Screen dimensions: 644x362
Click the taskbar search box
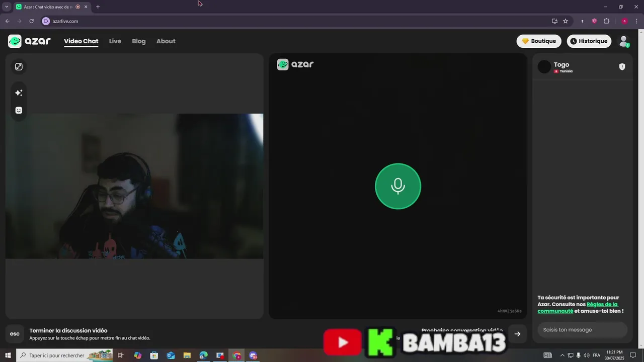65,355
